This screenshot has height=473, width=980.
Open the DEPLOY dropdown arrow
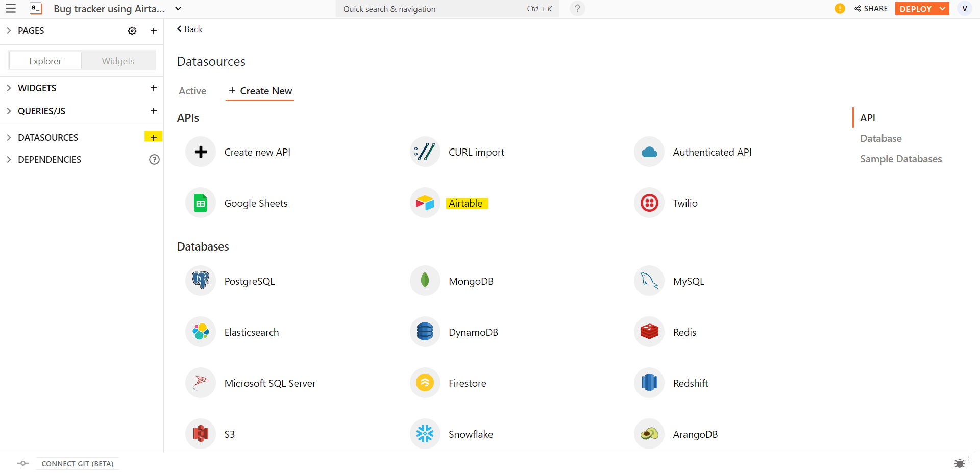pyautogui.click(x=942, y=9)
